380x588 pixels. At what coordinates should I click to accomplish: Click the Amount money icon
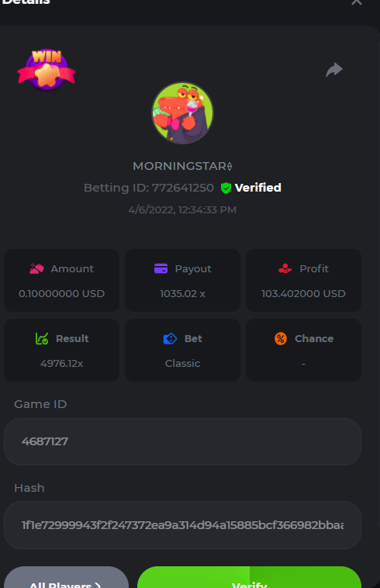(36, 268)
